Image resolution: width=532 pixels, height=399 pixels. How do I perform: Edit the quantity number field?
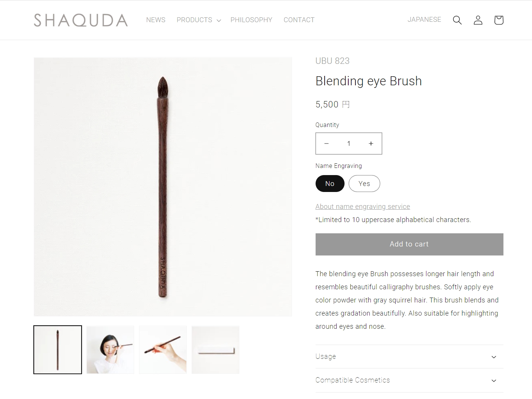(349, 144)
